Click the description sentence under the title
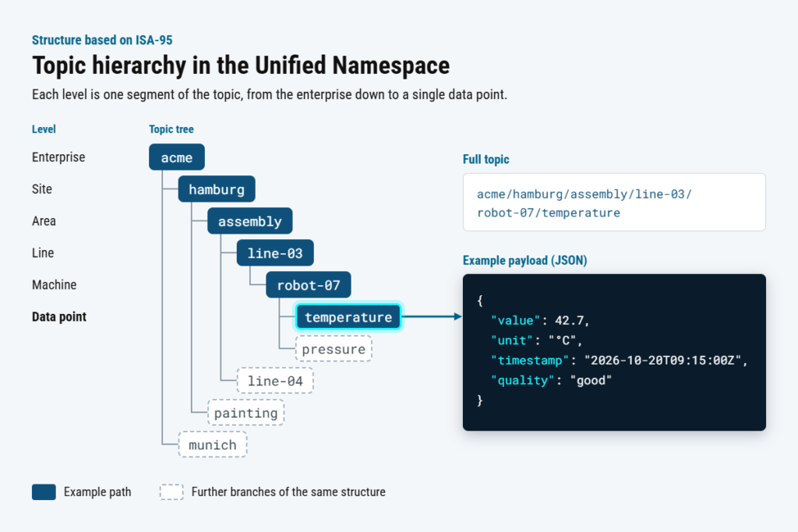Viewport: 798px width, 532px height. click(270, 94)
